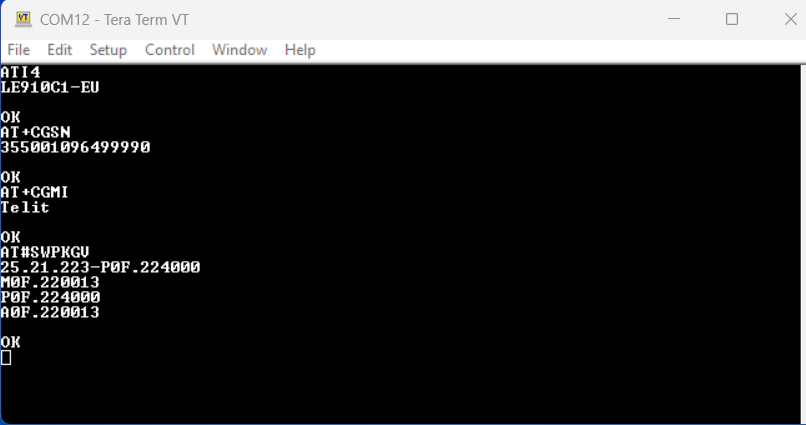Click the COM12 - Tera Term VT title
The image size is (806, 425).
pos(114,20)
